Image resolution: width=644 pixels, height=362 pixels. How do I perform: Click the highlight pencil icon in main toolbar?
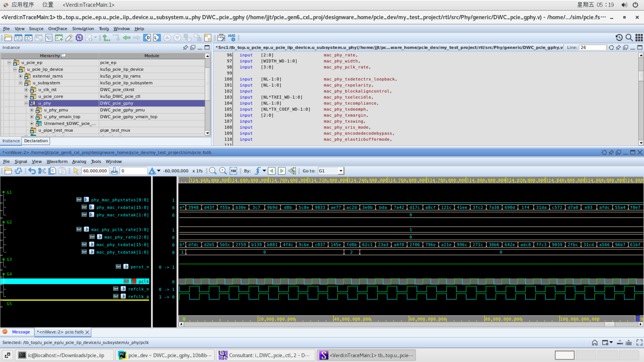pyautogui.click(x=69, y=38)
